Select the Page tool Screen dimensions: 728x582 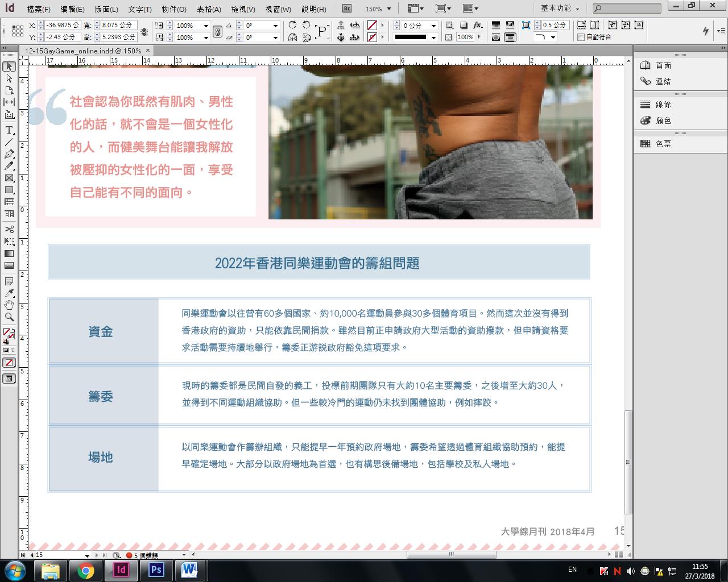tap(9, 90)
